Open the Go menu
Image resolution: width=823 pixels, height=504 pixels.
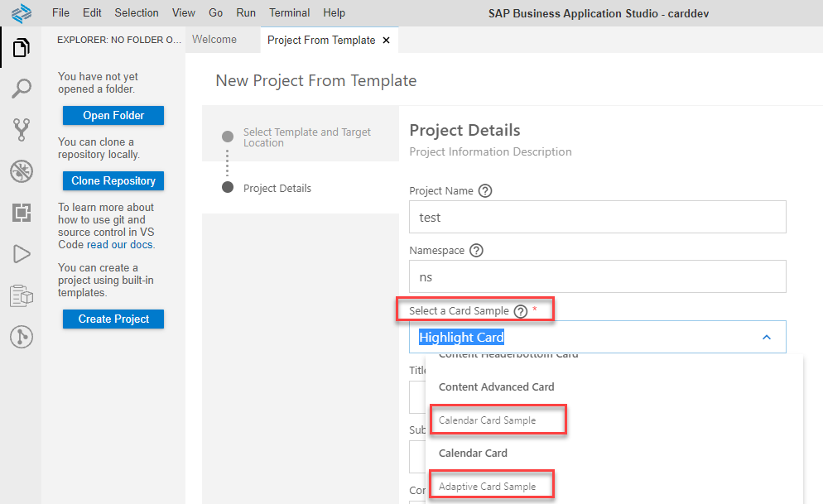point(216,12)
